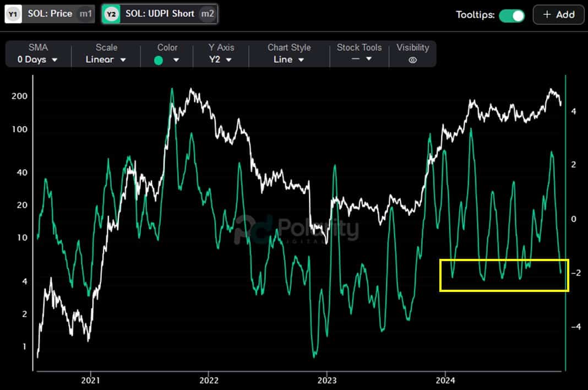Turn off the Tooltips switch
588x390 pixels.
[x=512, y=16]
